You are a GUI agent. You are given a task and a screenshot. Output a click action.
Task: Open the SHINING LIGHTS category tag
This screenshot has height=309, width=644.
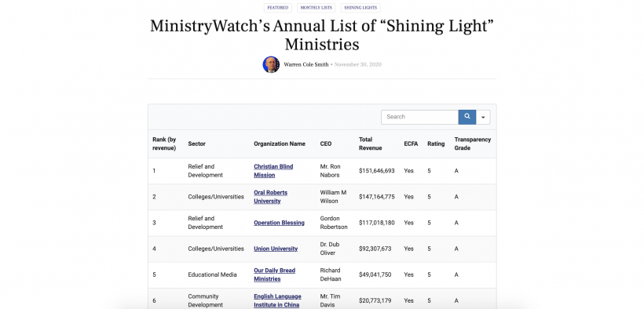point(360,8)
